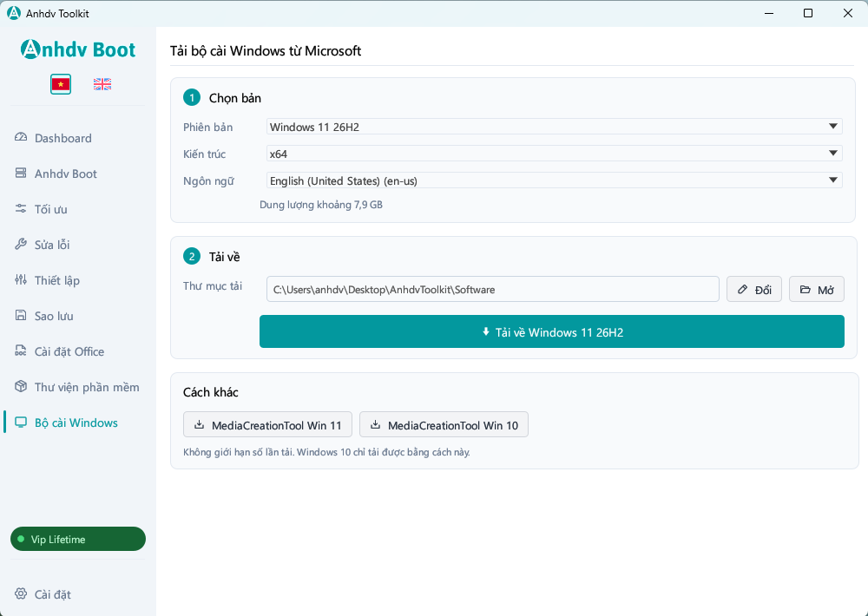Viewport: 868px width, 616px height.
Task: Maximize the Anhdv Toolkit window
Action: pos(808,13)
